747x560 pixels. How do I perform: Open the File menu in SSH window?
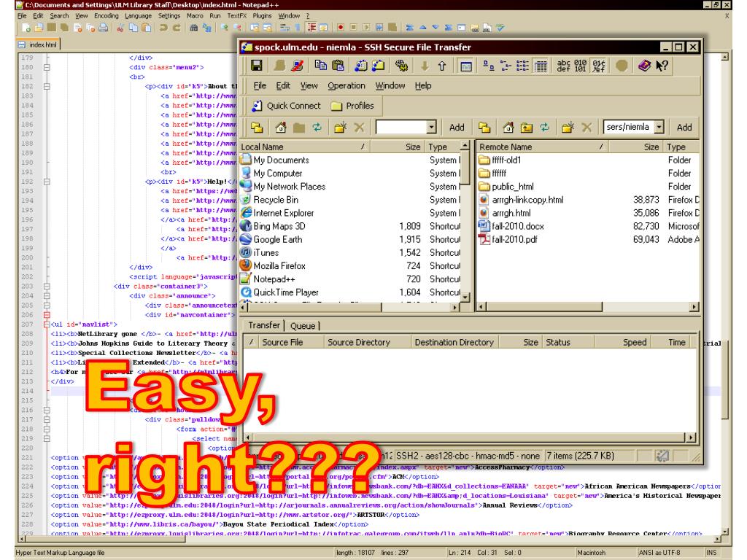point(260,86)
